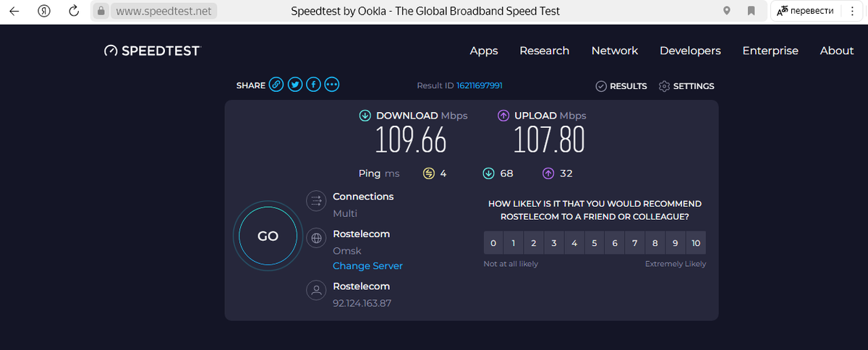Viewport: 868px width, 350px height.
Task: Click the location pin icon in address bar
Action: pyautogui.click(x=727, y=11)
